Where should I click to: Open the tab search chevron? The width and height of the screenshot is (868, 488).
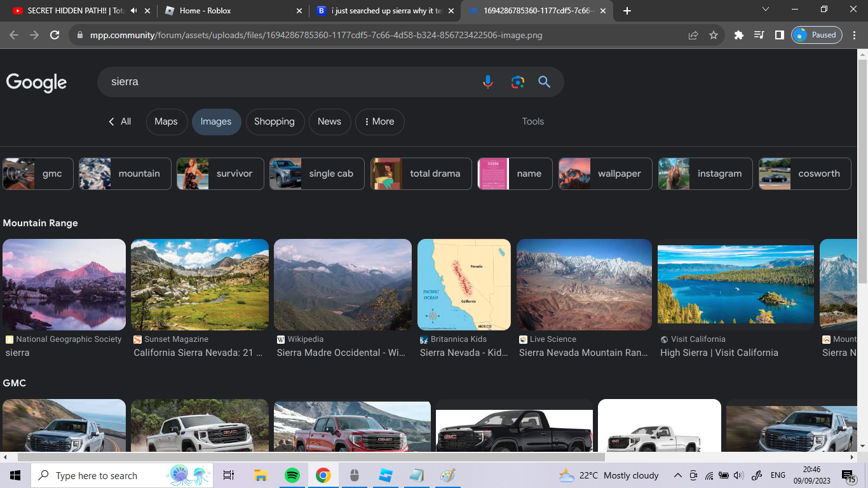click(x=765, y=10)
